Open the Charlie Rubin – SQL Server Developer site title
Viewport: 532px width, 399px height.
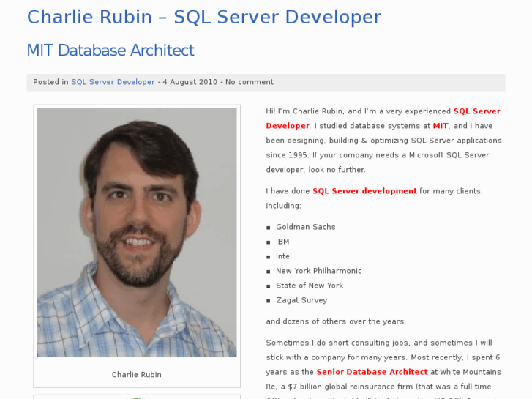click(204, 17)
